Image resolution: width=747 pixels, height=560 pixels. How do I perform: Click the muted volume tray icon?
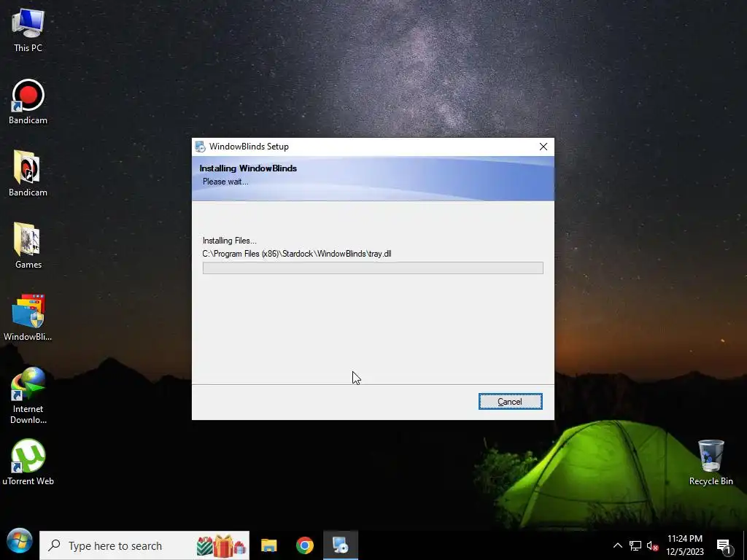(652, 545)
